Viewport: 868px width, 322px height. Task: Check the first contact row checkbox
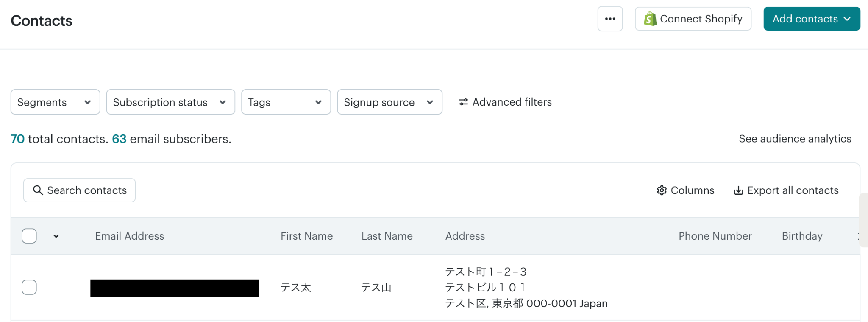coord(29,287)
